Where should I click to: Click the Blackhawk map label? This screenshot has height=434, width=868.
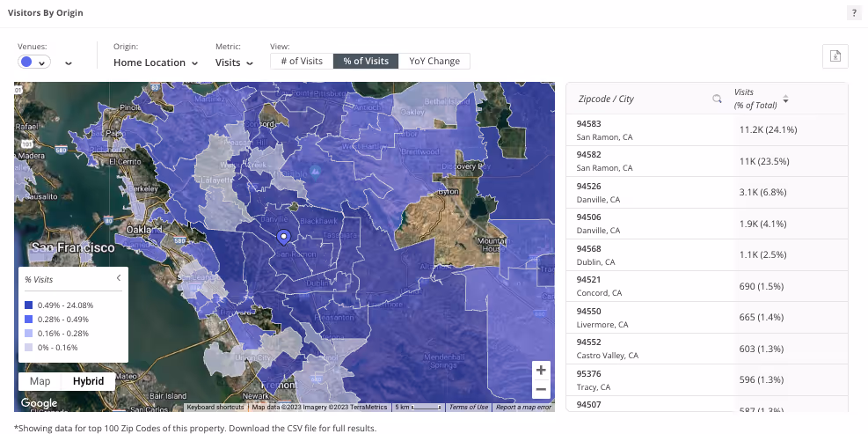(317, 221)
